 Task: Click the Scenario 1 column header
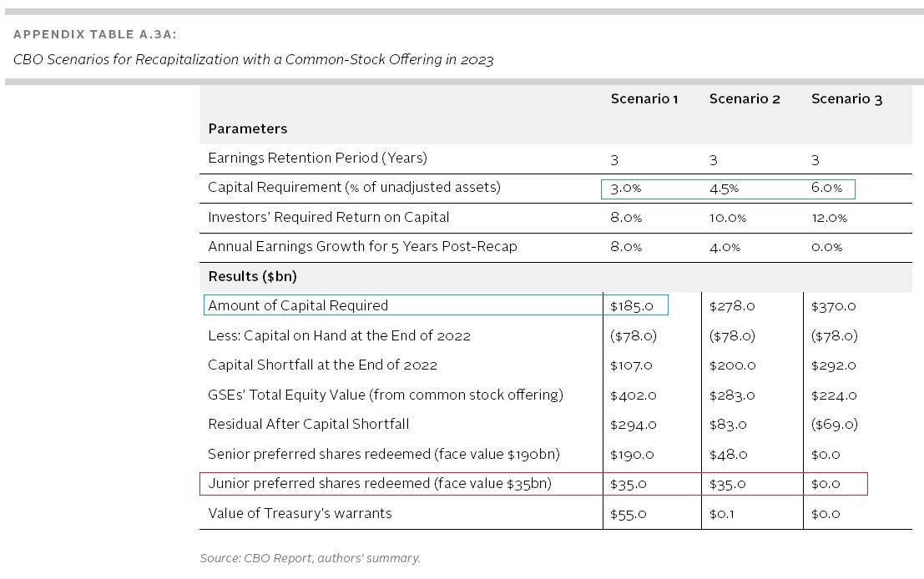[644, 98]
